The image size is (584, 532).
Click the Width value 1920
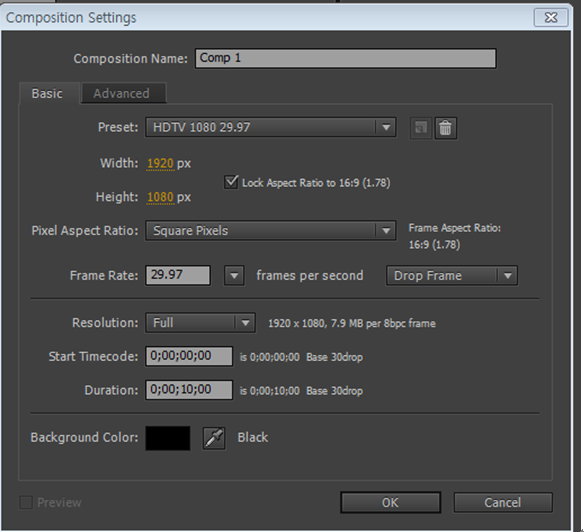[x=160, y=163]
